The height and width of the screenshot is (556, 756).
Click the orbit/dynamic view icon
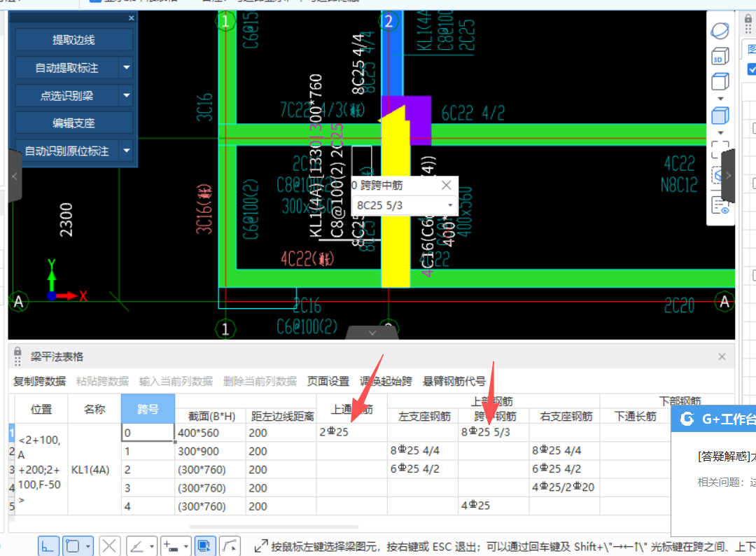click(x=720, y=31)
